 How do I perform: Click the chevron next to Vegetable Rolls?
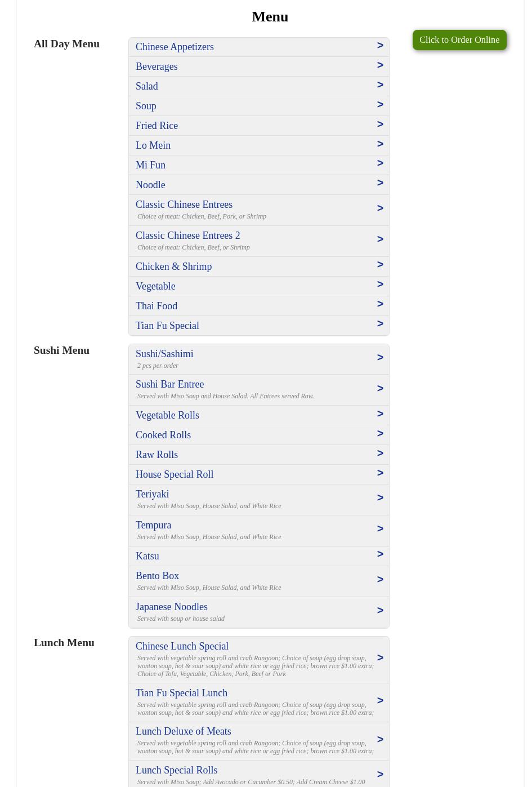coord(380,414)
